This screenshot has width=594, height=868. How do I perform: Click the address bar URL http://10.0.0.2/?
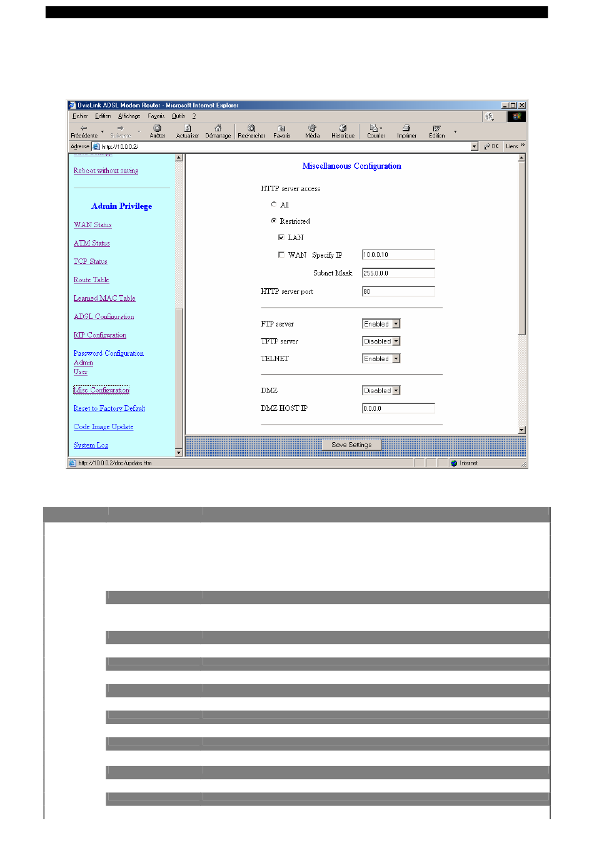click(x=120, y=146)
